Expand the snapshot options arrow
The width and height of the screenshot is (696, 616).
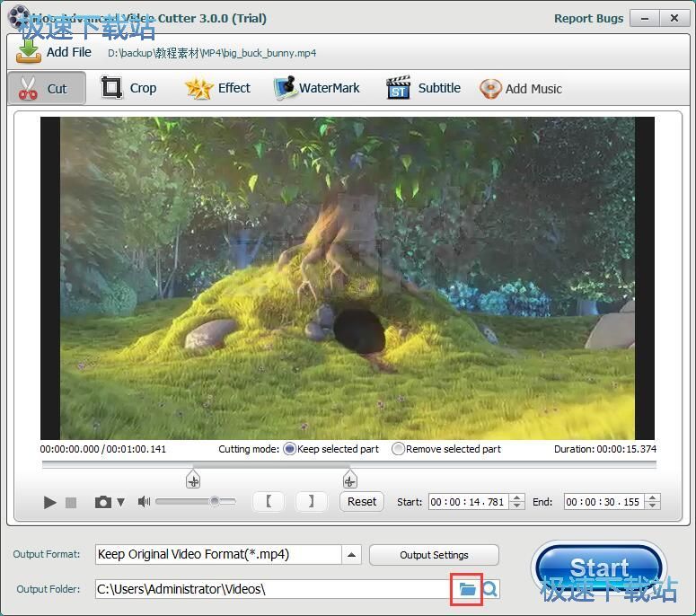tap(120, 502)
